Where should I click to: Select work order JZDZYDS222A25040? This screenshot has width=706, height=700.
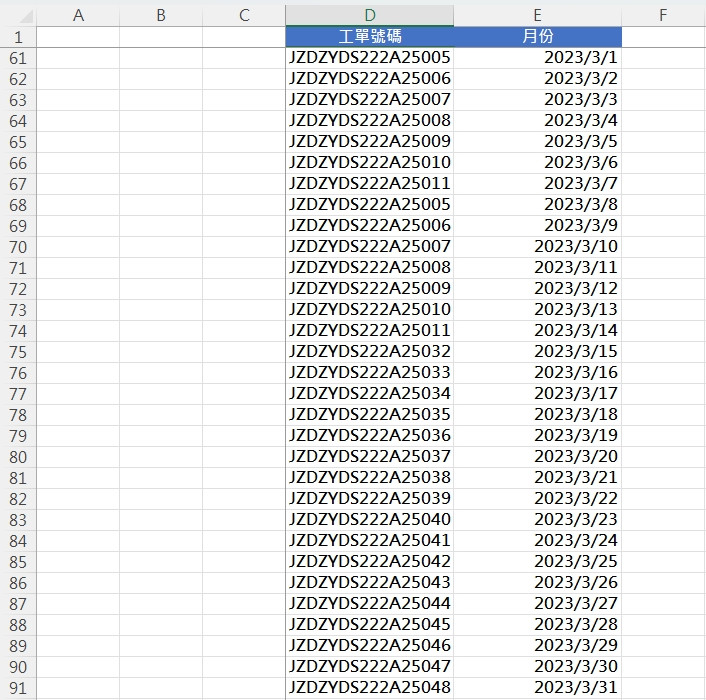tap(370, 520)
